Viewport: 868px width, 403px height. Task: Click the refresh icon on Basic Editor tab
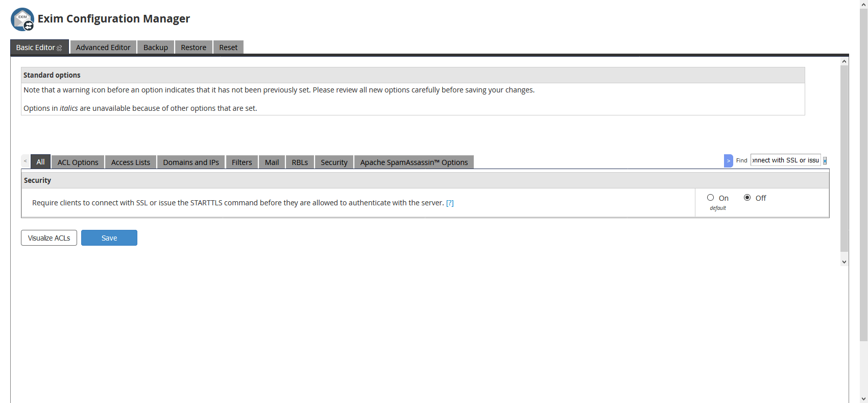click(x=59, y=48)
